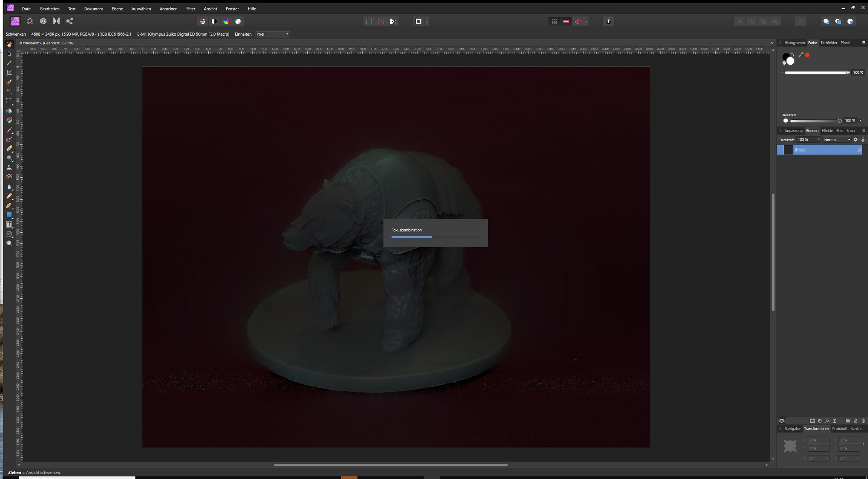The width and height of the screenshot is (868, 479).
Task: Toggle visibility checkbox of Pixel layer
Action: pos(858,150)
